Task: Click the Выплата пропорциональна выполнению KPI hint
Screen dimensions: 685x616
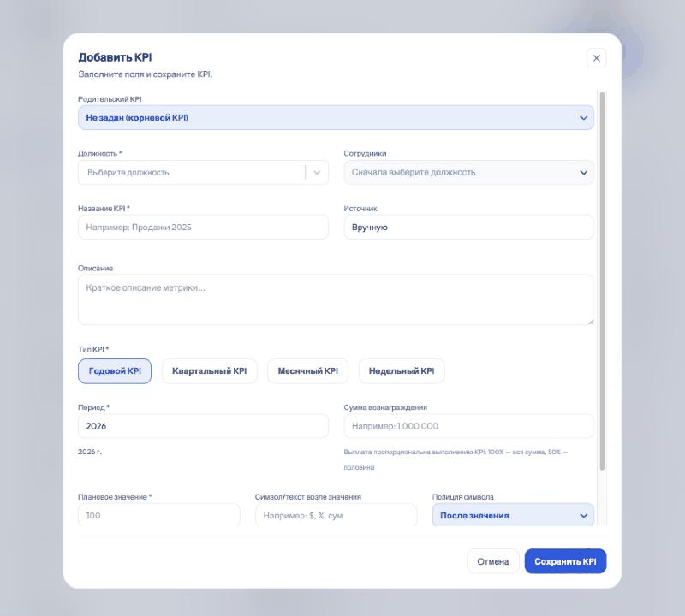Action: coord(456,459)
